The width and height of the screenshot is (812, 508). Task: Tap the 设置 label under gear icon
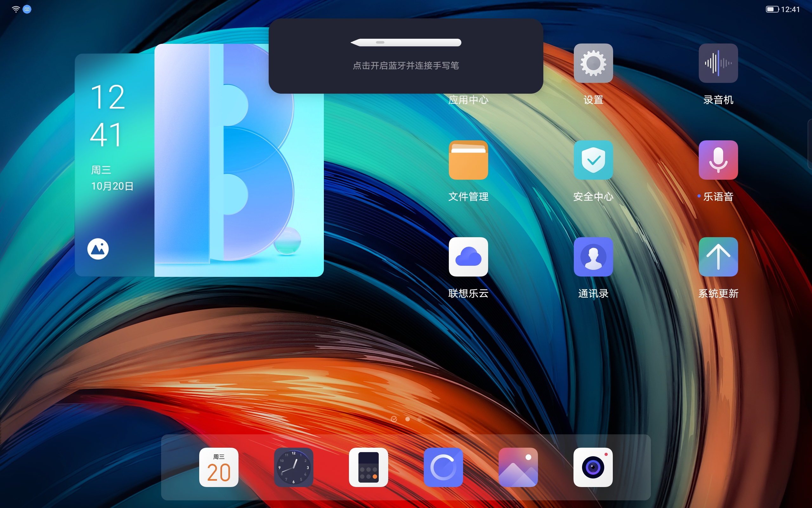click(x=593, y=100)
